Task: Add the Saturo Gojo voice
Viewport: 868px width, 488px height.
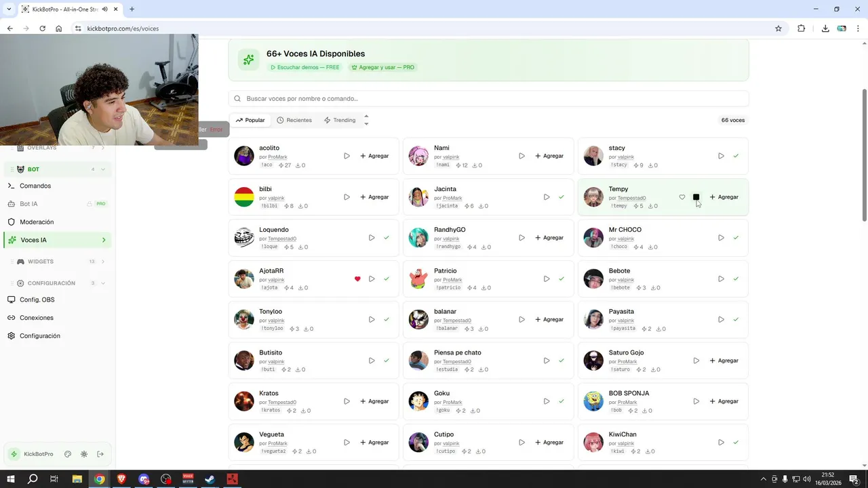Action: click(x=724, y=361)
